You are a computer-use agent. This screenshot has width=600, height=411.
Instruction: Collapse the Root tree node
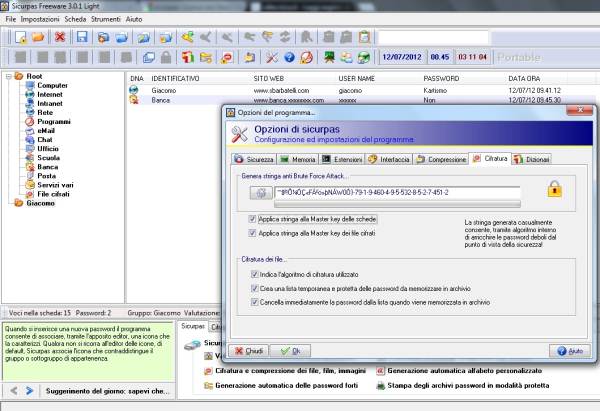[10, 76]
